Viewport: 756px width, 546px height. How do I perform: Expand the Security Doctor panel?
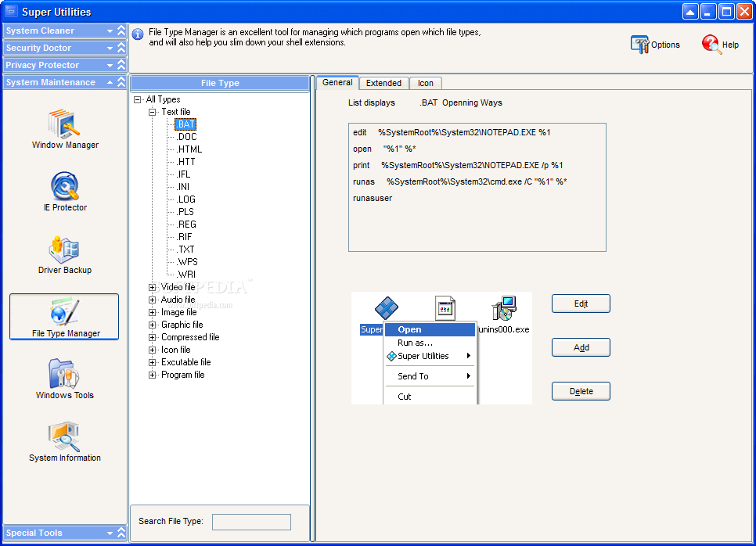pos(65,48)
